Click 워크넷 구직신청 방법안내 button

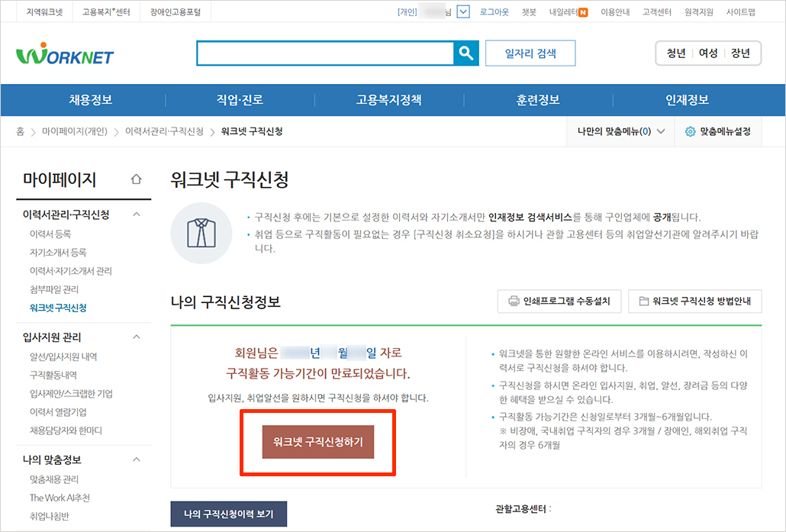(x=694, y=301)
